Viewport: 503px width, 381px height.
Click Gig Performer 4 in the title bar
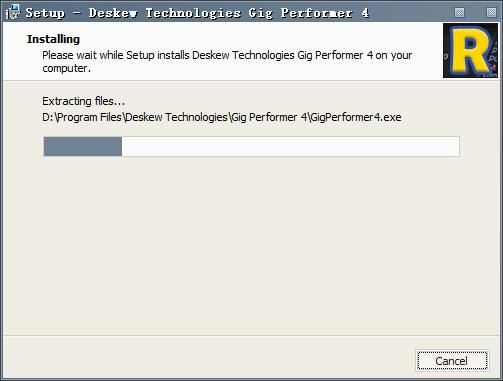point(309,13)
